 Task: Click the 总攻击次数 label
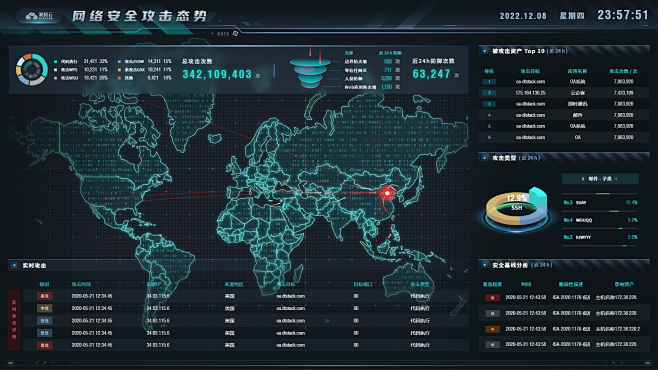click(x=197, y=61)
